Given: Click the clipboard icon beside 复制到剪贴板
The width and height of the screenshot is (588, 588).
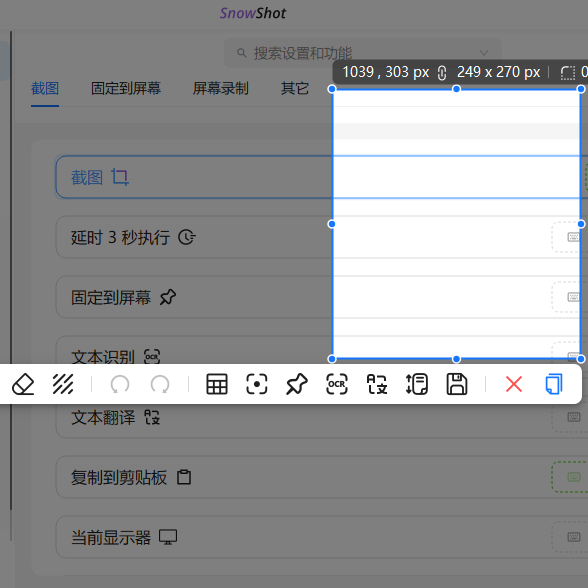Looking at the screenshot, I should (x=184, y=477).
